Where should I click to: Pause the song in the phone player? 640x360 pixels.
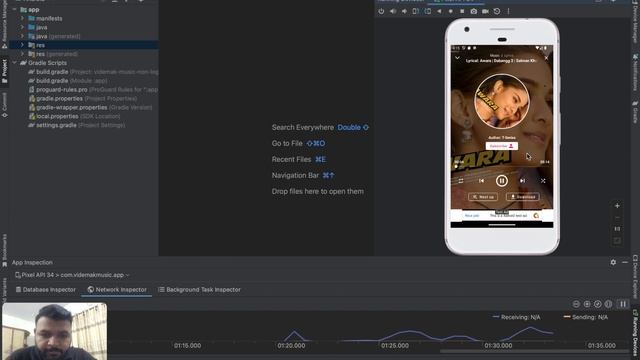[x=502, y=180]
